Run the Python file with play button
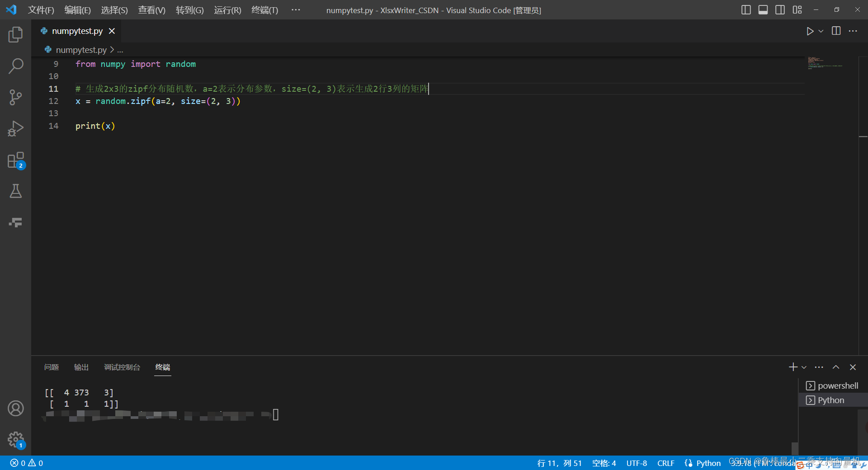The width and height of the screenshot is (868, 470). (810, 31)
